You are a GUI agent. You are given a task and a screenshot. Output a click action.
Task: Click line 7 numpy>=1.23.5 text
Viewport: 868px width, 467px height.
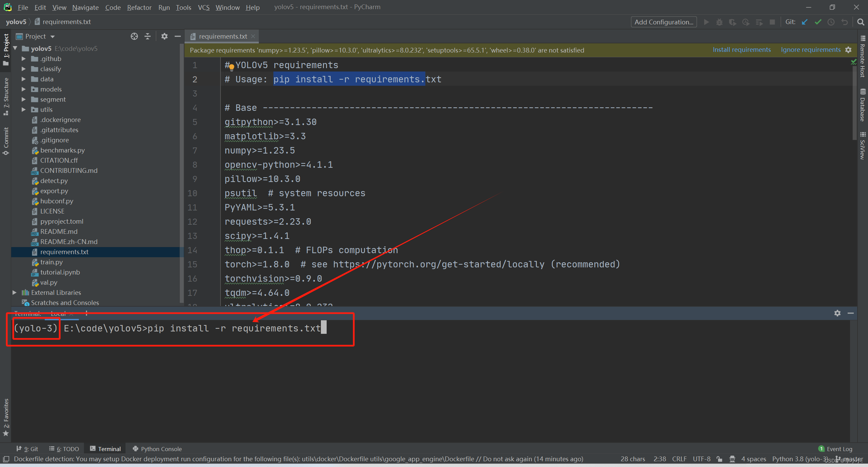click(x=259, y=150)
